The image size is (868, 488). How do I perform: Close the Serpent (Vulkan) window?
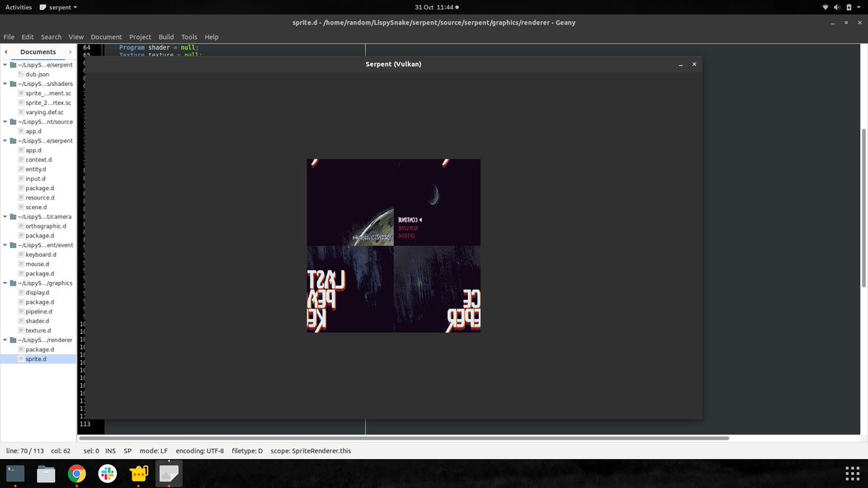tap(694, 64)
